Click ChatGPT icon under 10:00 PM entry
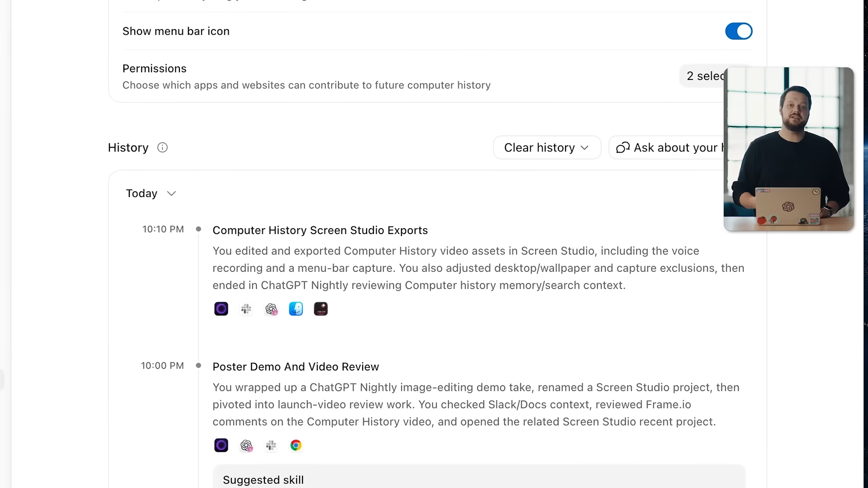 [246, 446]
